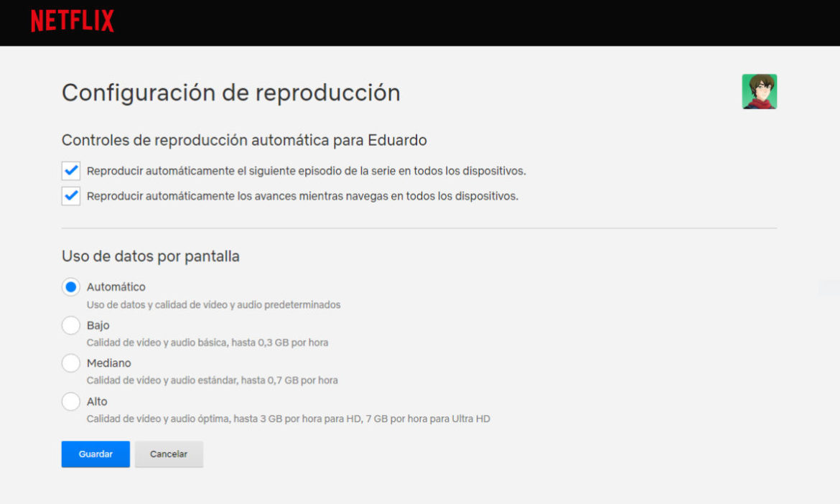Screen dimensions: 840x504
Task: Click the 'Configuración de reproducción' page heading
Action: 230,93
